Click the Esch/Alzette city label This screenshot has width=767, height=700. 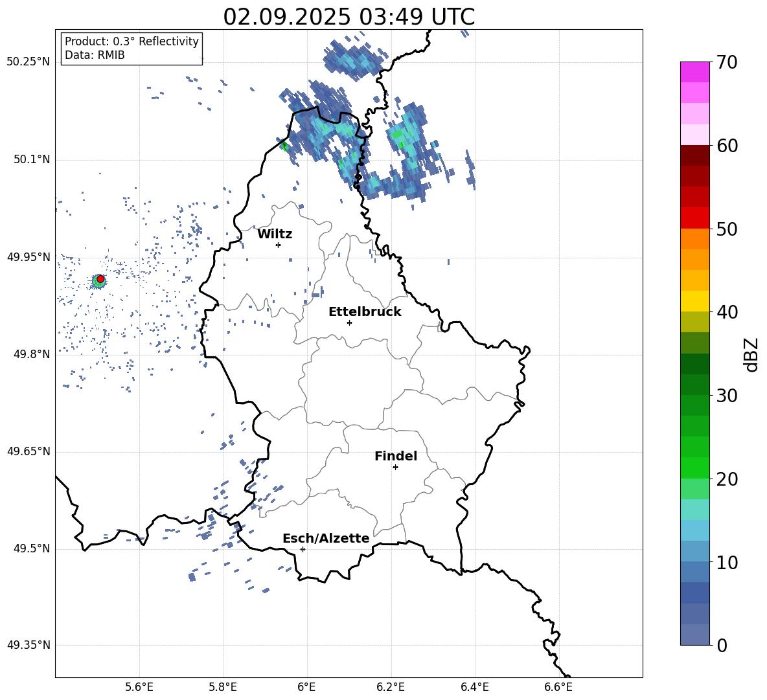pos(326,538)
